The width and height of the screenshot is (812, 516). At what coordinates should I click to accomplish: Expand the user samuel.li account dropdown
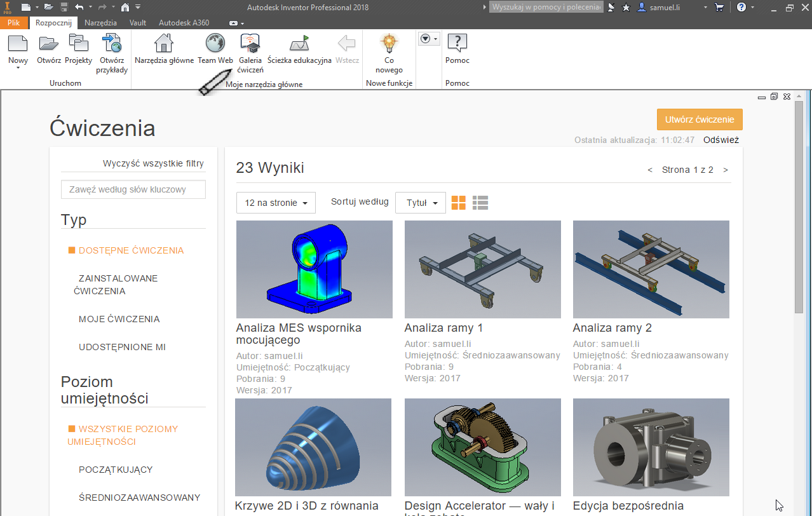tap(706, 8)
